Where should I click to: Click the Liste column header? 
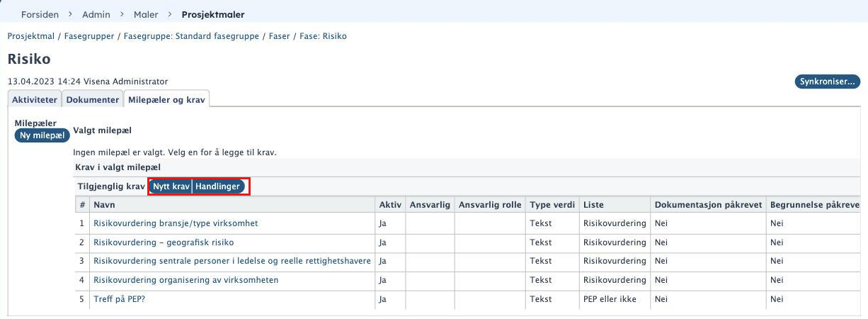tap(615, 204)
